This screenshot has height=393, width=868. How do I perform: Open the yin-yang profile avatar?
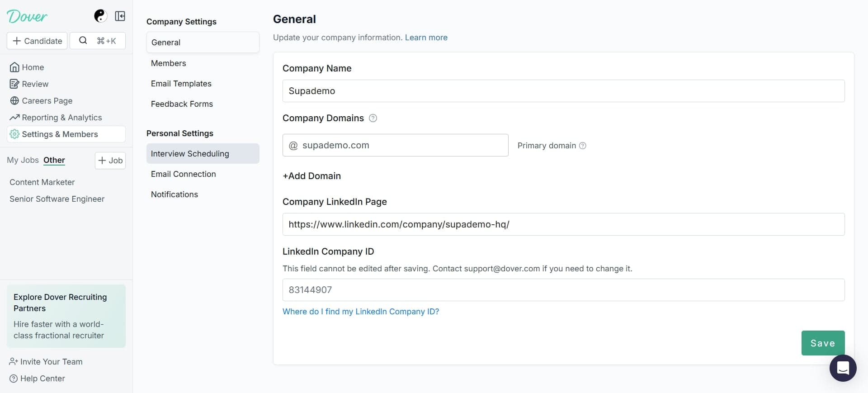(100, 16)
